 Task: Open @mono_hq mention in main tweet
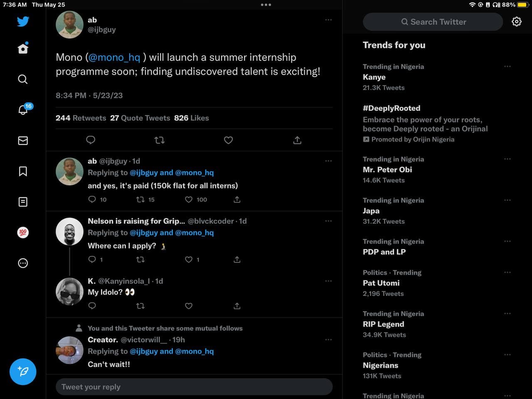114,57
